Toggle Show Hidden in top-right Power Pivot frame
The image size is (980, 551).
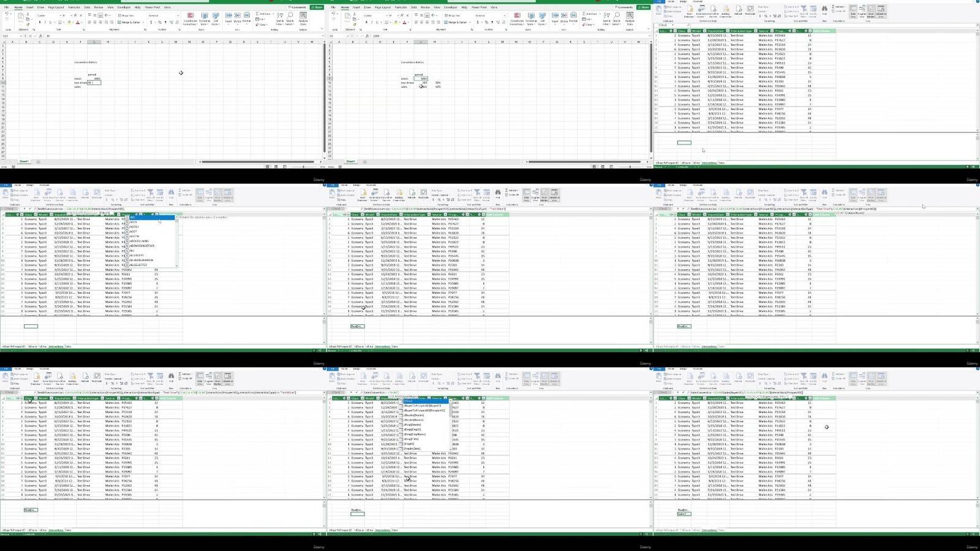(871, 10)
